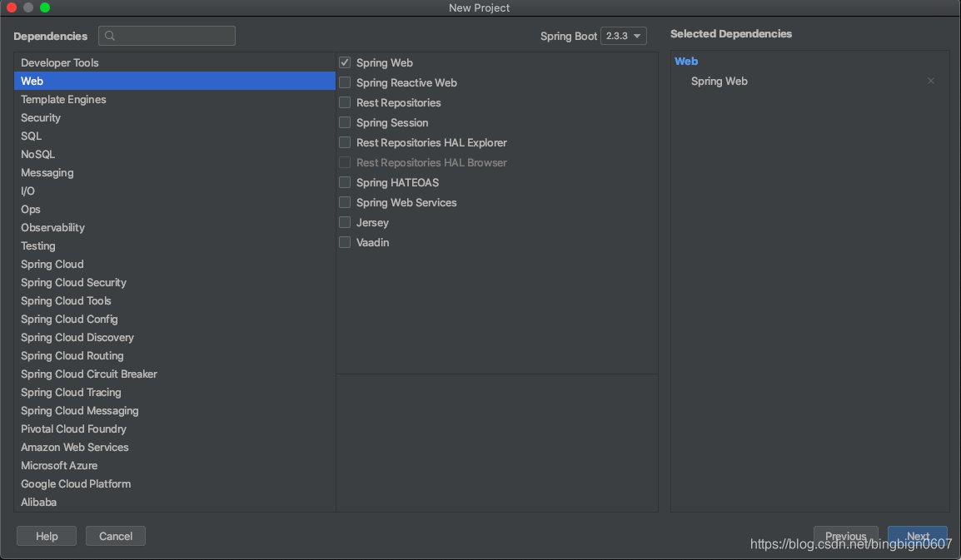Viewport: 961px width, 560px height.
Task: Click the Help button
Action: click(47, 536)
